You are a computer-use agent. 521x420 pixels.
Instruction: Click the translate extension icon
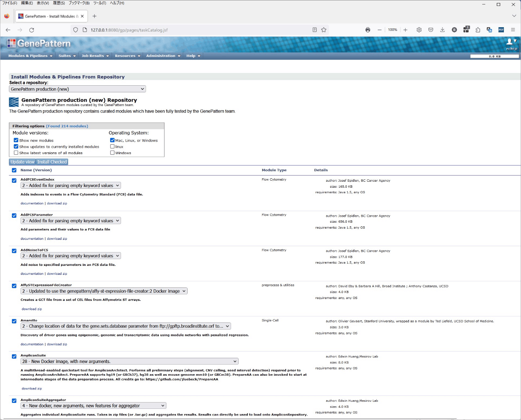point(489,30)
